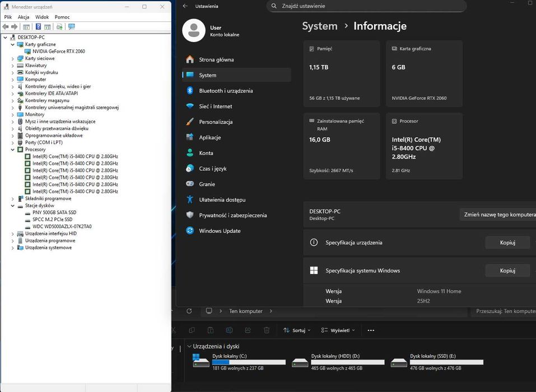Select Dysk lokalny (C:) drive

239,362
